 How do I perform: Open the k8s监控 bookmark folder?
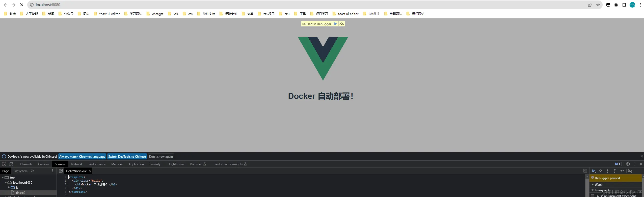371,14
